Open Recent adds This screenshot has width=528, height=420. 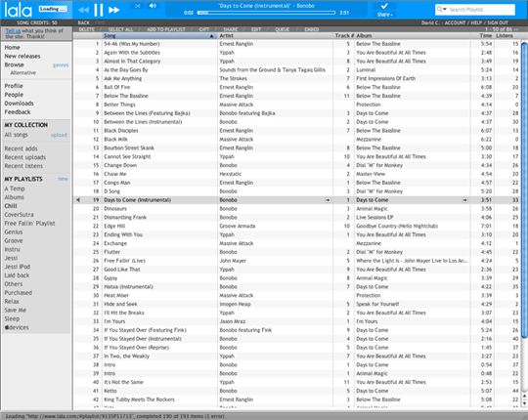click(21, 148)
